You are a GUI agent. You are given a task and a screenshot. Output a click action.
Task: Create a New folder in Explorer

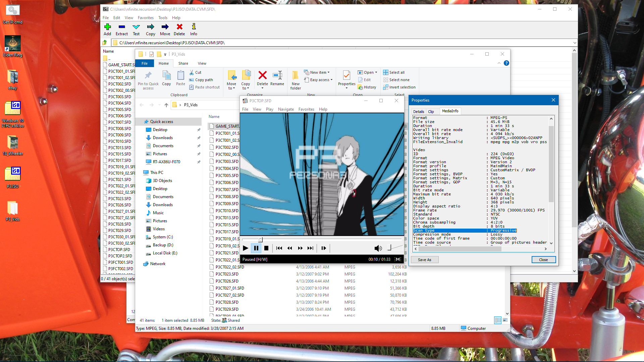pos(295,80)
